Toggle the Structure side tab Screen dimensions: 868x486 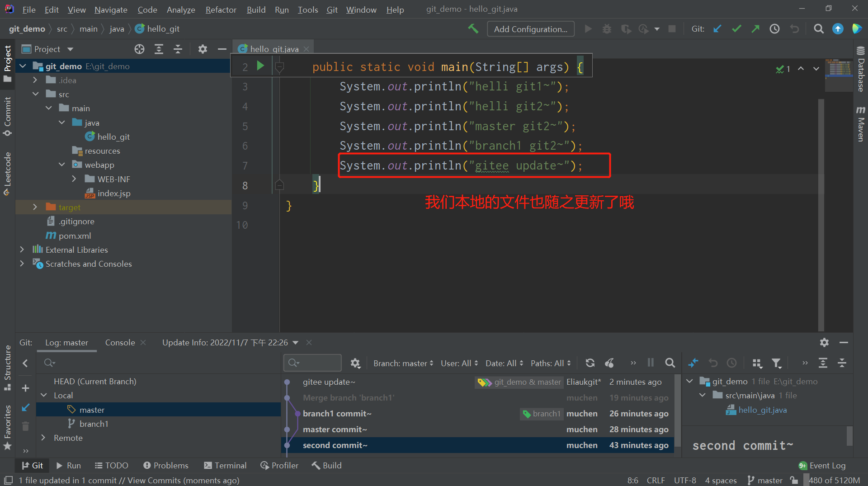click(7, 368)
